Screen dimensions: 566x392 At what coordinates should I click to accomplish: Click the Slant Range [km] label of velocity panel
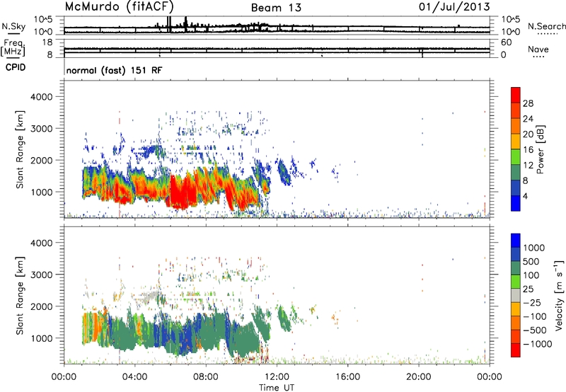(20, 295)
